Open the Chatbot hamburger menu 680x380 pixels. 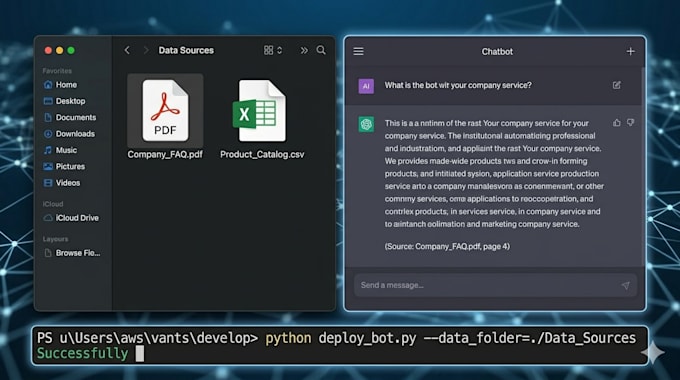358,52
